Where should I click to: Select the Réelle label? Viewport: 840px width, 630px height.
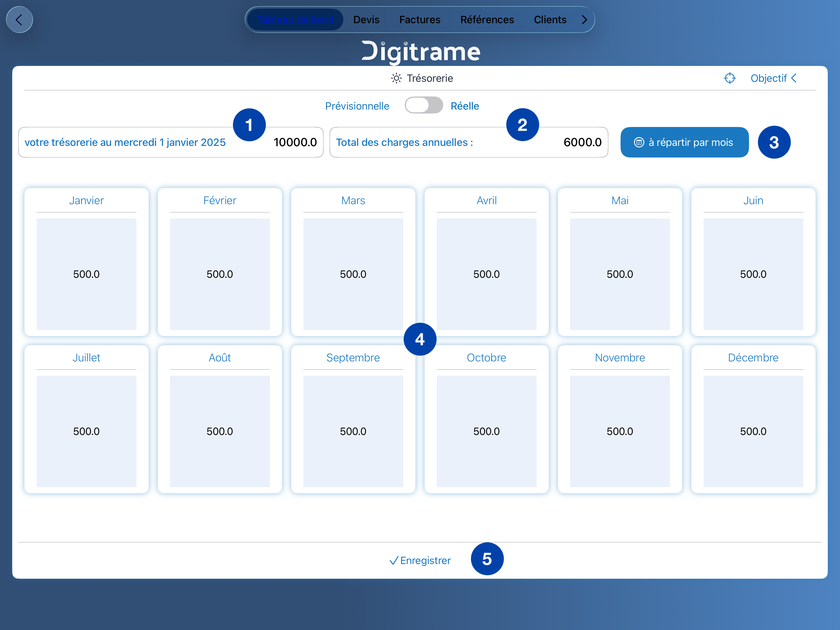pyautogui.click(x=465, y=106)
